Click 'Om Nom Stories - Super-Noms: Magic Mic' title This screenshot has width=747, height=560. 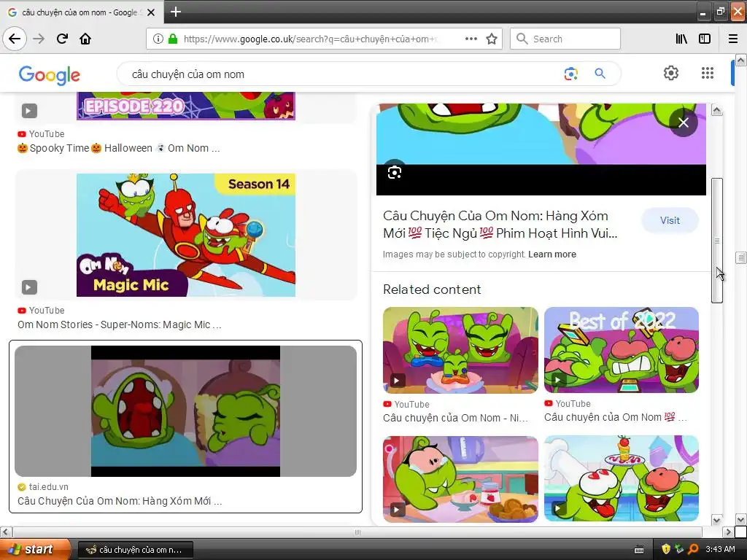click(120, 324)
